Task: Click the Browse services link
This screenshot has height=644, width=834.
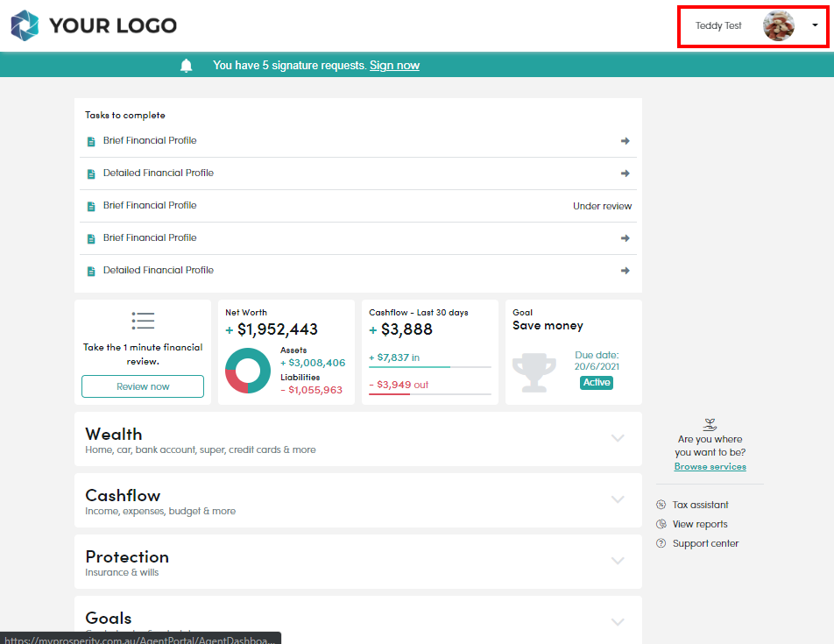Action: (710, 466)
